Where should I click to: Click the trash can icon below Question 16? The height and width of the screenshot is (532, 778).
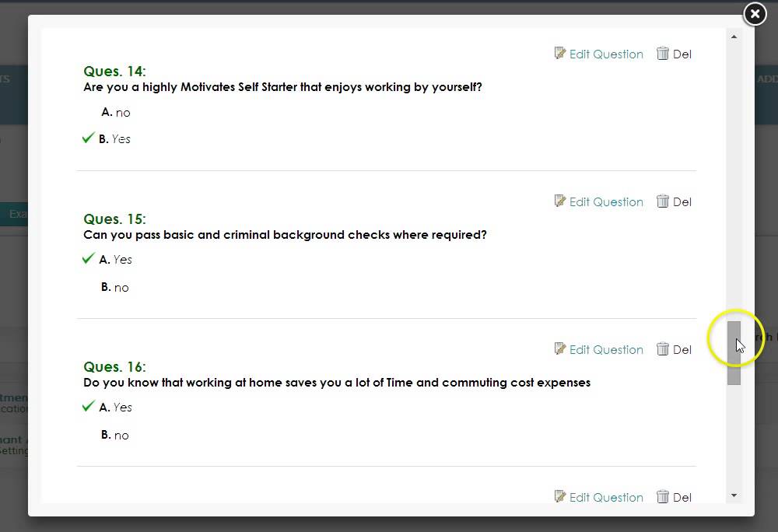click(x=663, y=496)
